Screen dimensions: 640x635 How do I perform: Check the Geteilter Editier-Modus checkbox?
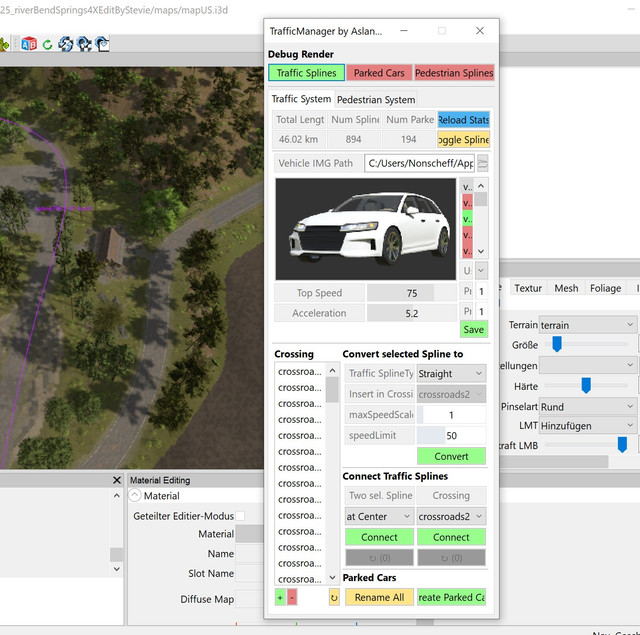(240, 516)
